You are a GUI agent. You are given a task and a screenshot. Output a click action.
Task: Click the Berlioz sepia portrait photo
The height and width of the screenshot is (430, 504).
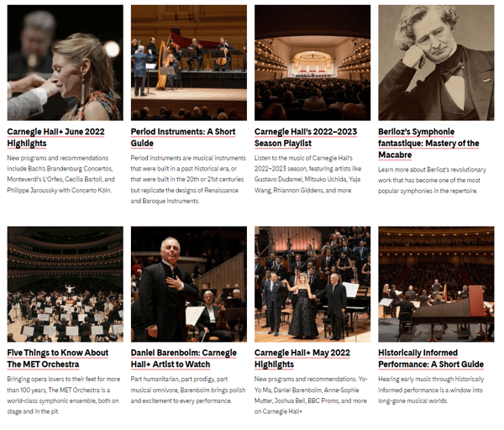click(436, 63)
